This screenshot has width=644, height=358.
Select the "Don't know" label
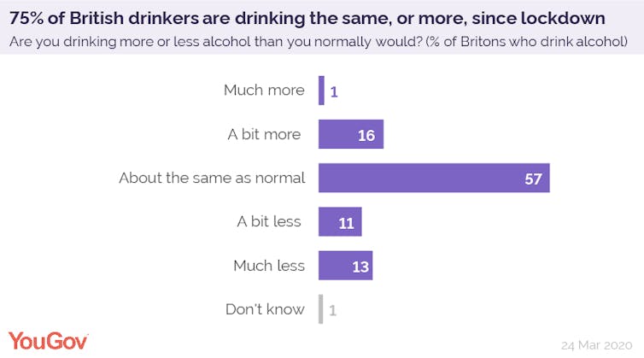(x=265, y=309)
